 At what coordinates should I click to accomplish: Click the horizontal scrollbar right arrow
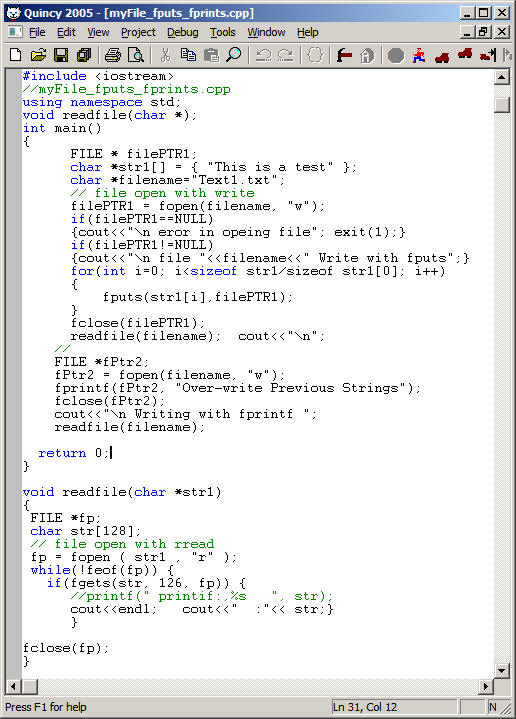486,686
